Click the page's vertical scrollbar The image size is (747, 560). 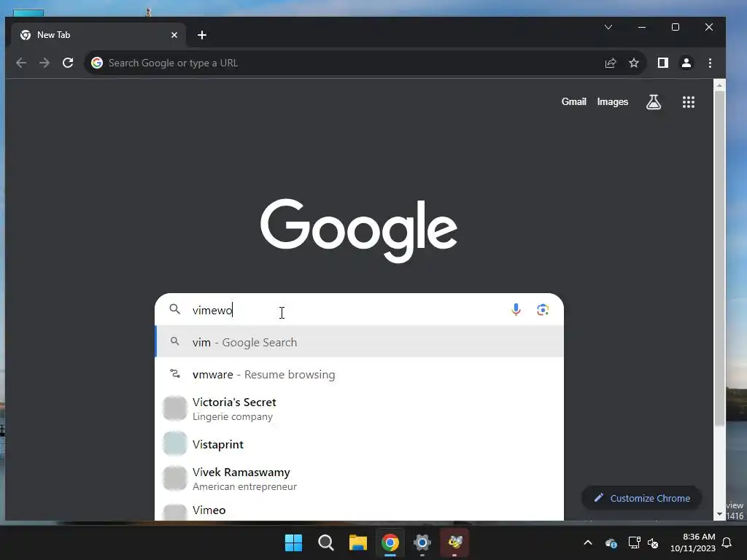point(719,257)
